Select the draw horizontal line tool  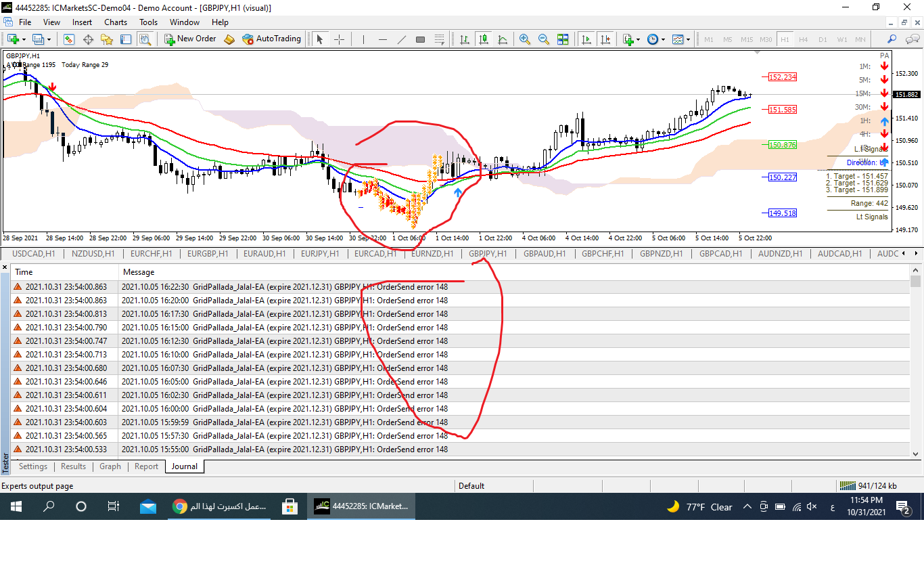click(383, 39)
